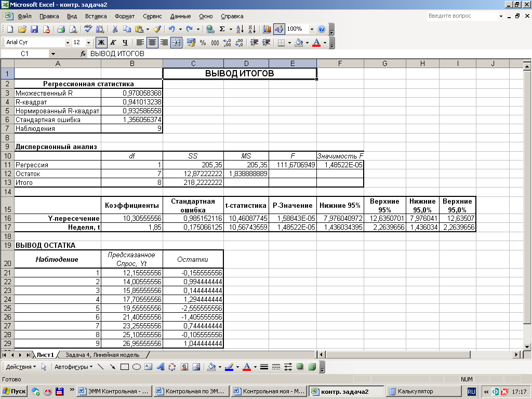Screen dimensions: 532x399
Task: Apply percent style format
Action: [203, 43]
